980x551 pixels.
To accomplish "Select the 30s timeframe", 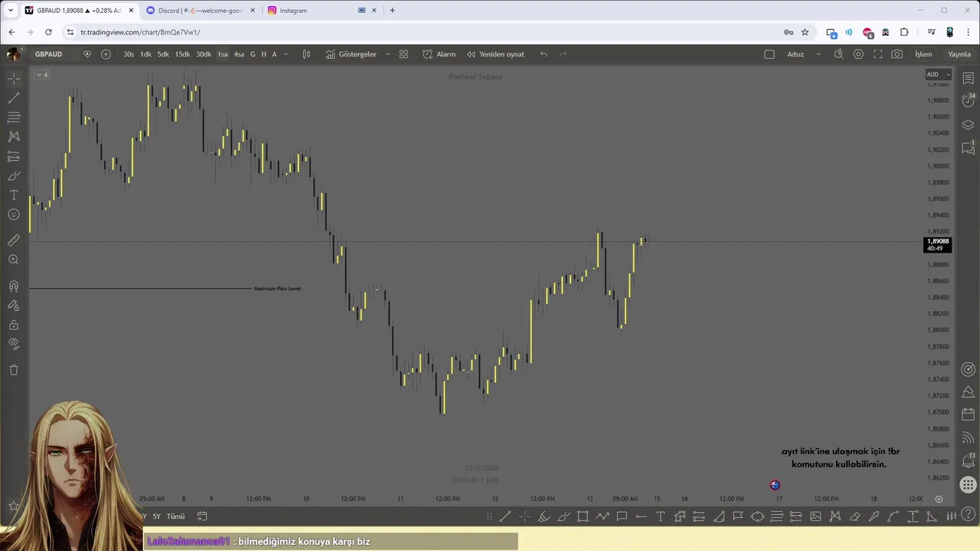I will (129, 54).
